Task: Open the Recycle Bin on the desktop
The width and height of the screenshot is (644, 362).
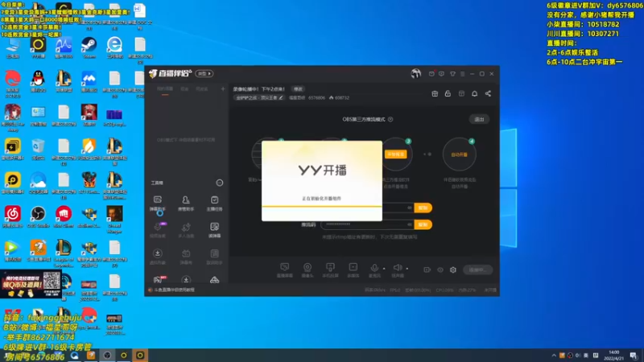Action: pyautogui.click(x=38, y=149)
